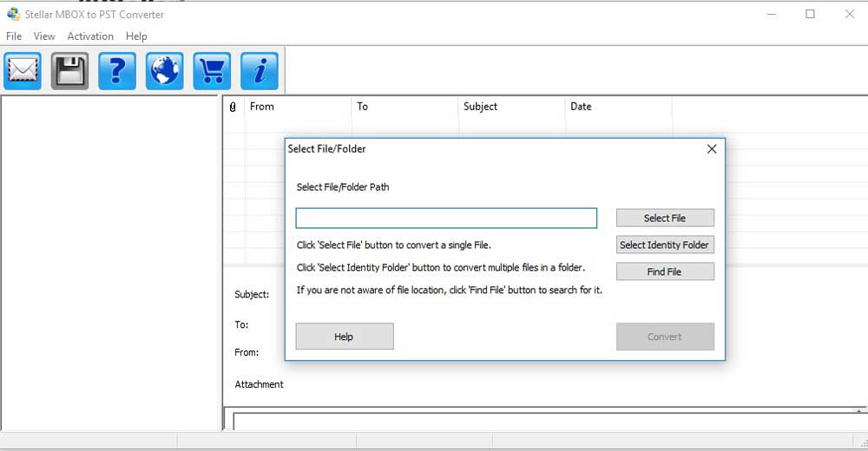Click the Convert button

coord(665,337)
